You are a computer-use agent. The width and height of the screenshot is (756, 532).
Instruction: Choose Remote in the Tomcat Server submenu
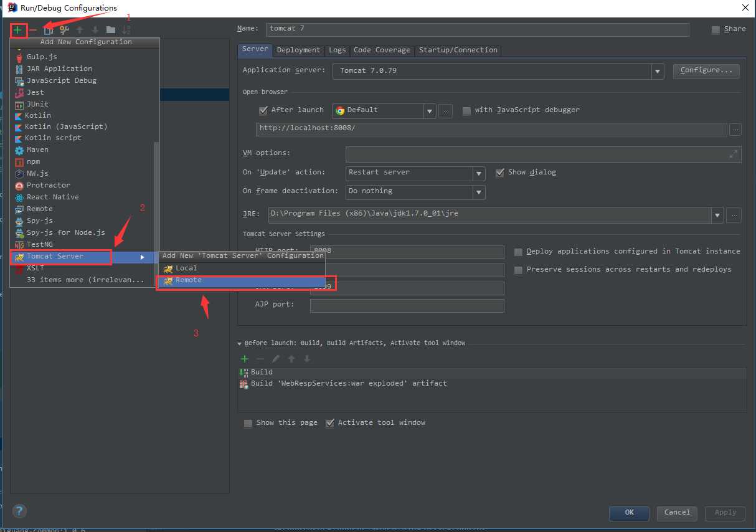click(x=242, y=280)
